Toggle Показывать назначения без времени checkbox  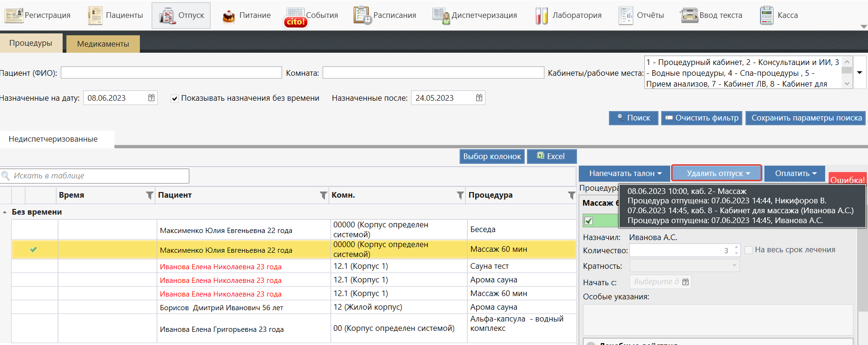pyautogui.click(x=175, y=98)
